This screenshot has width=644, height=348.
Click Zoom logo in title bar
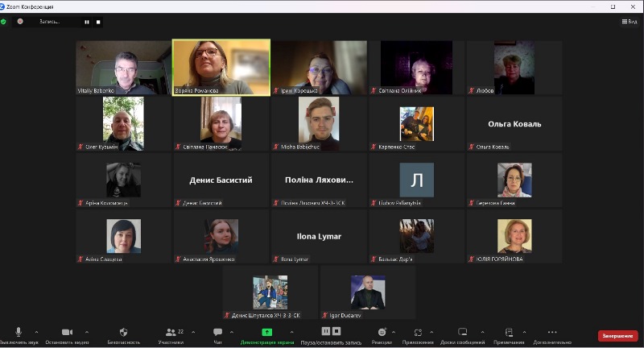2,6
